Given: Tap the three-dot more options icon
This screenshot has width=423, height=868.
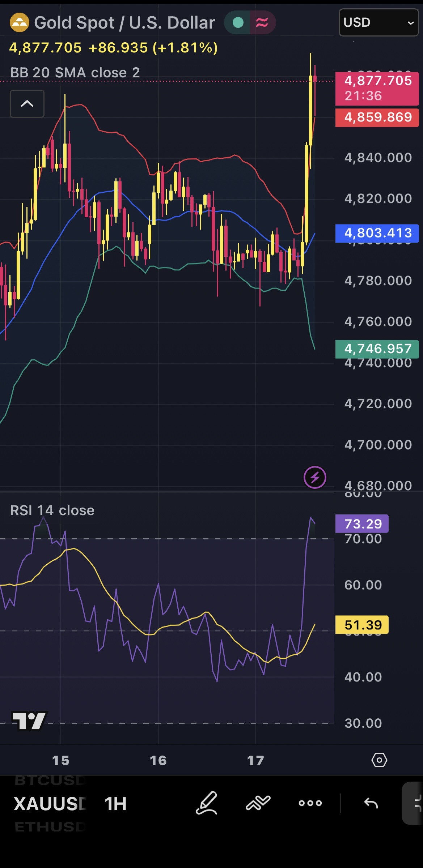Looking at the screenshot, I should point(310,803).
